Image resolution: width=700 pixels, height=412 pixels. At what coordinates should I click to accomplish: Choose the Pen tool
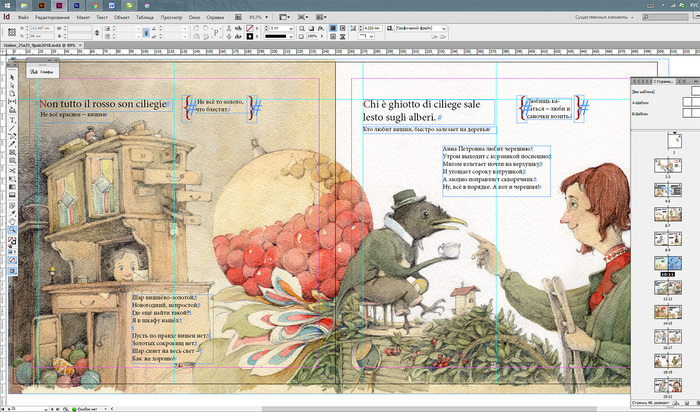[x=11, y=137]
